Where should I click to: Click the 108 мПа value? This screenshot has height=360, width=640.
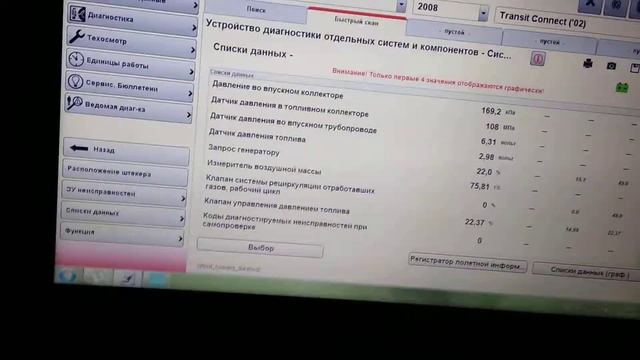pyautogui.click(x=500, y=127)
